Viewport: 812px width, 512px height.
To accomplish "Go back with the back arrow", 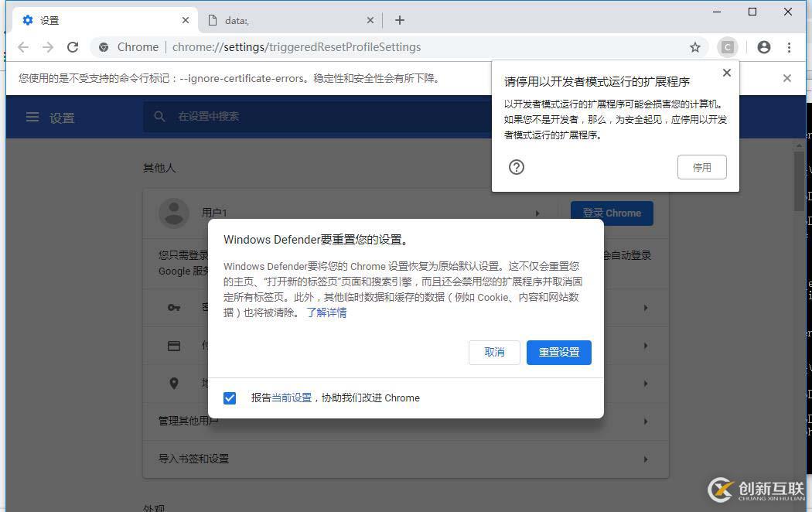I will coord(23,47).
